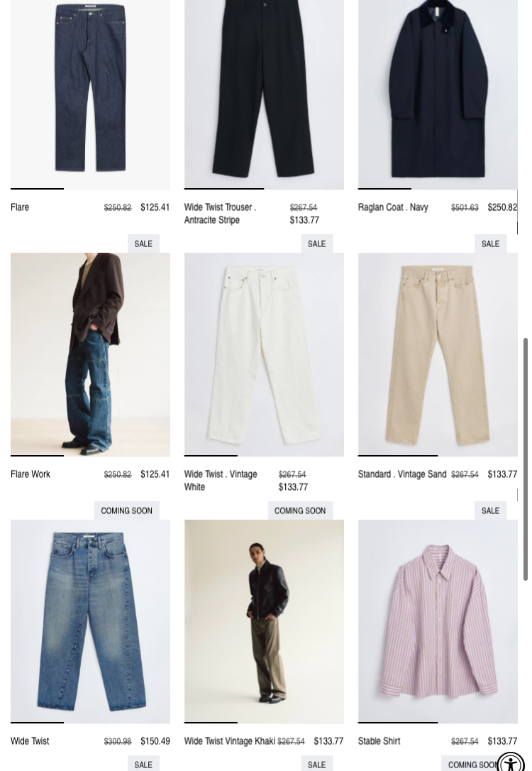
Task: Open the Wide Twist Vintage Khaki link
Action: point(229,741)
